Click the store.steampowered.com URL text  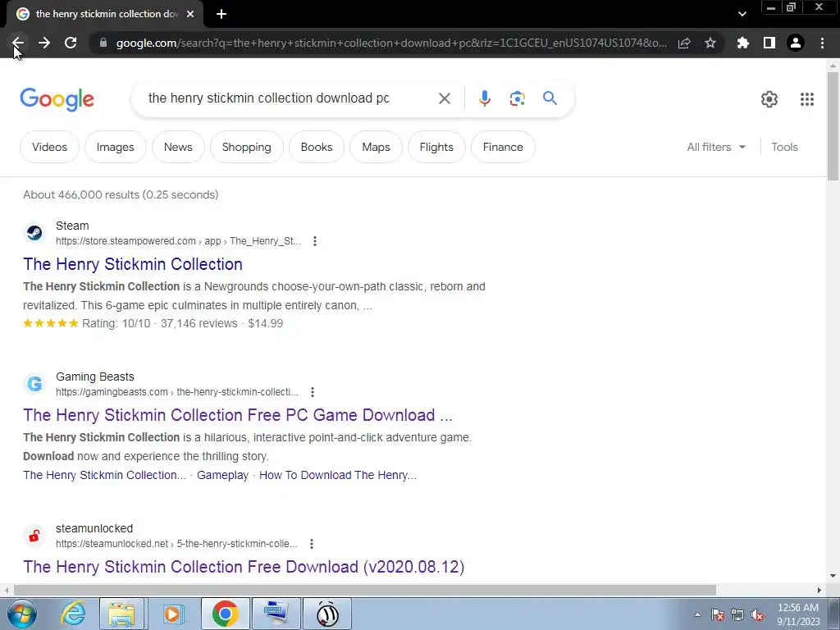178,241
